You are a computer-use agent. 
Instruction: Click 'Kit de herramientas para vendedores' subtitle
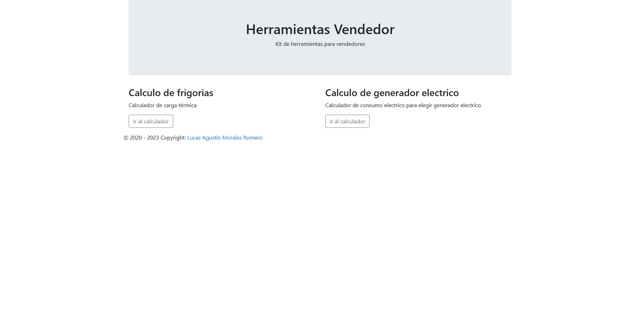click(x=320, y=44)
